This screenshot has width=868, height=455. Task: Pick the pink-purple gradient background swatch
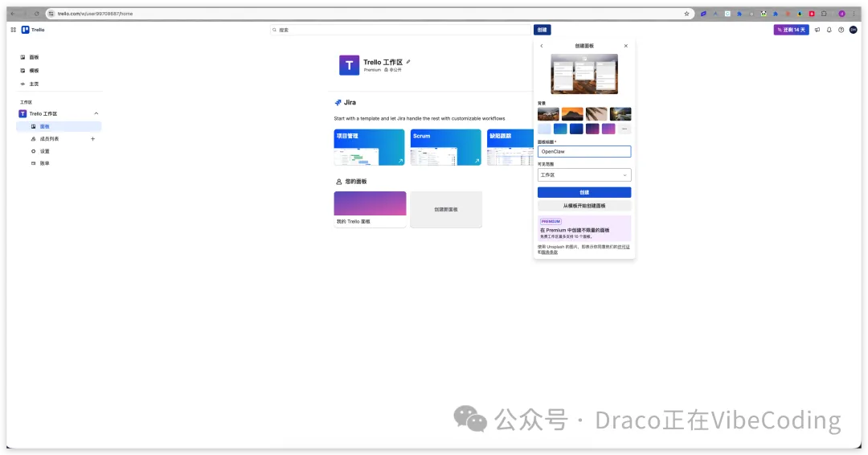[x=608, y=129]
